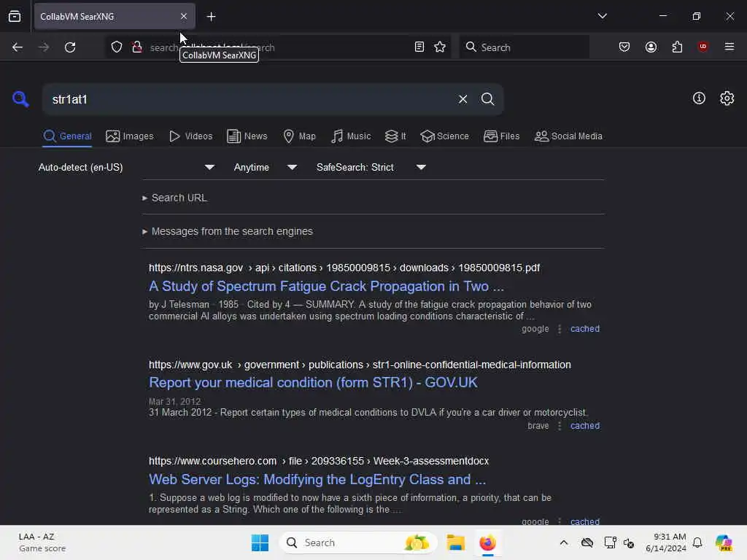
Task: Open the clock showing 9:31 AM
Action: pos(665,542)
